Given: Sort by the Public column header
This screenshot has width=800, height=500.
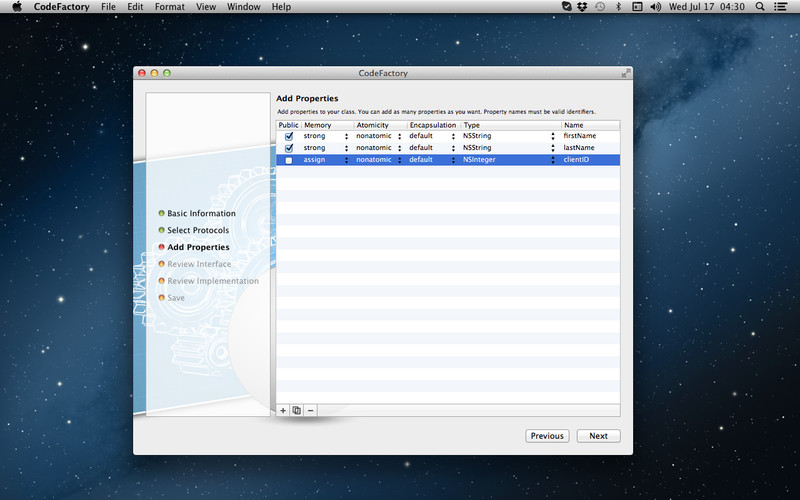Looking at the screenshot, I should click(288, 125).
